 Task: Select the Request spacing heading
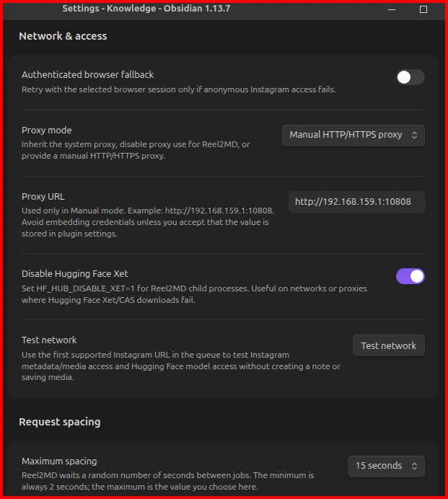(60, 422)
